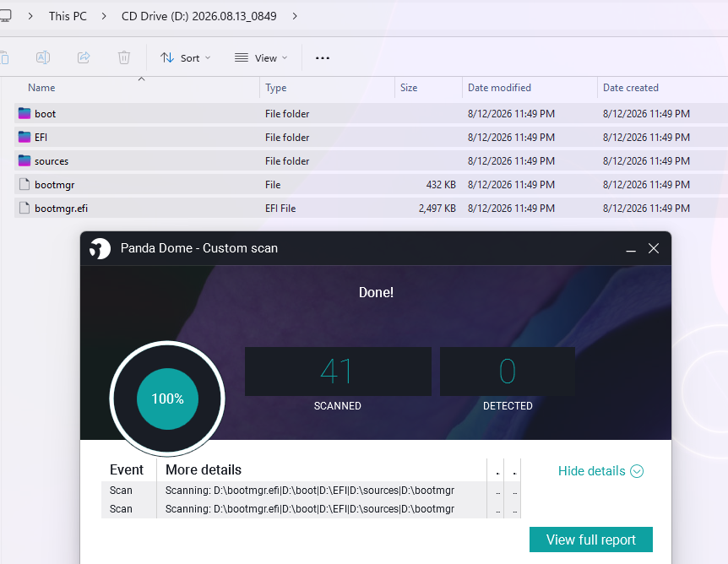Viewport: 728px width, 564px height.
Task: Close the Panda Dome scan window
Action: [654, 248]
